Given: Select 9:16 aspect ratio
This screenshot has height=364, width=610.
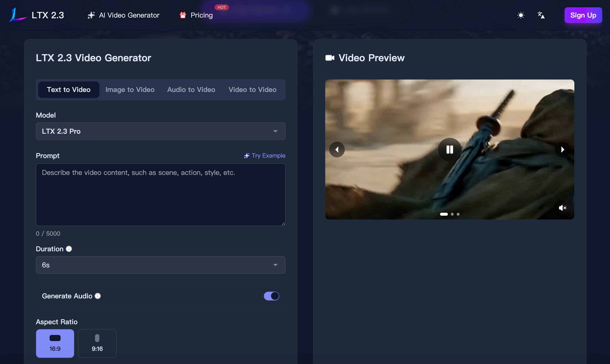Looking at the screenshot, I should (x=97, y=343).
